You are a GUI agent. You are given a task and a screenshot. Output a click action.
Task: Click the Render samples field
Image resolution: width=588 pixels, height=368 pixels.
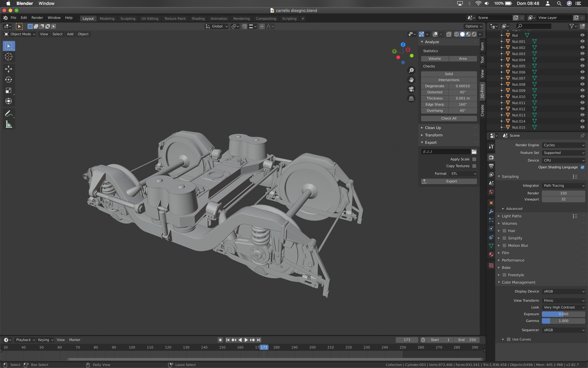click(563, 193)
